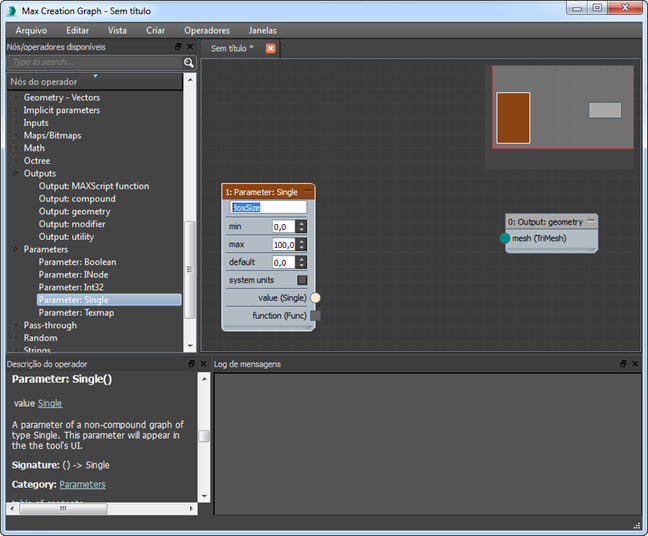The image size is (648, 536).
Task: Open the Operadores menu
Action: tap(206, 30)
